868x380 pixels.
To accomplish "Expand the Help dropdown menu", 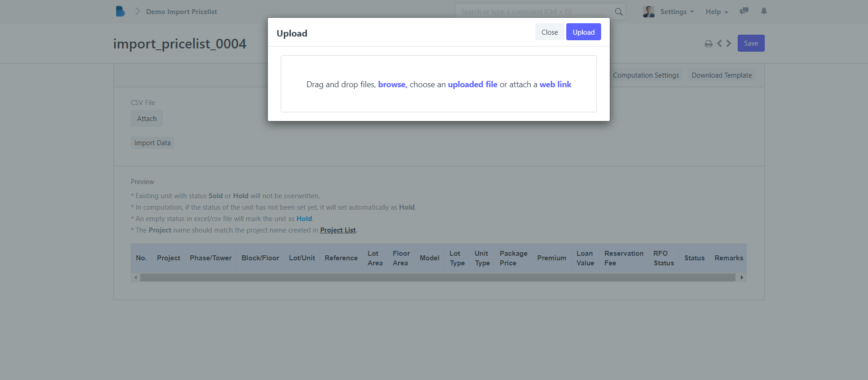I will click(x=716, y=12).
